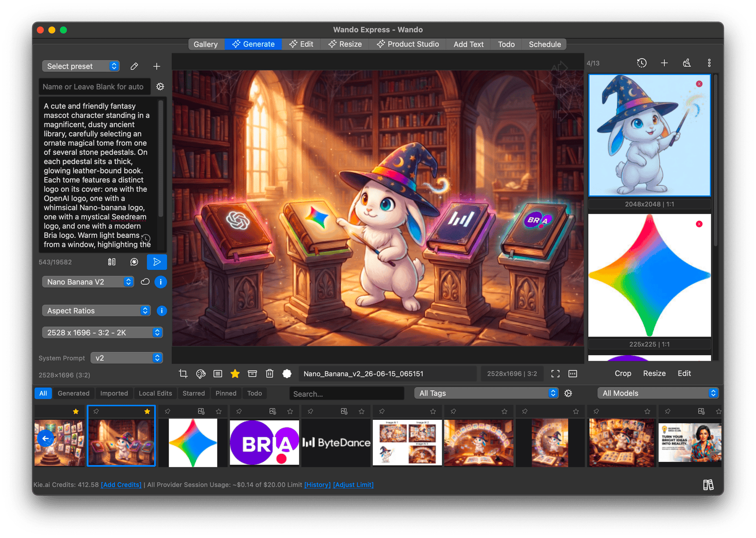Show info for the Nano Banana V2 model

coord(161,282)
